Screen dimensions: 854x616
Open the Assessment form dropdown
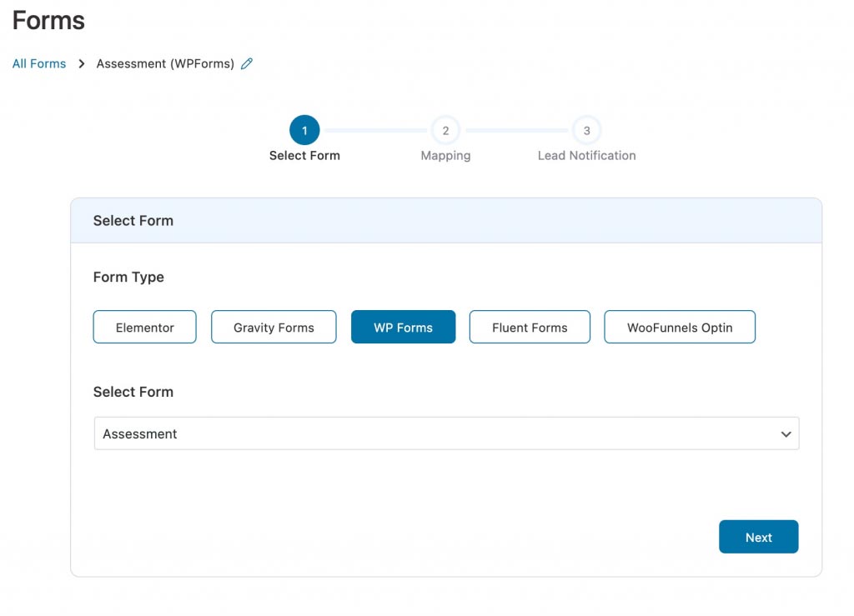point(447,433)
